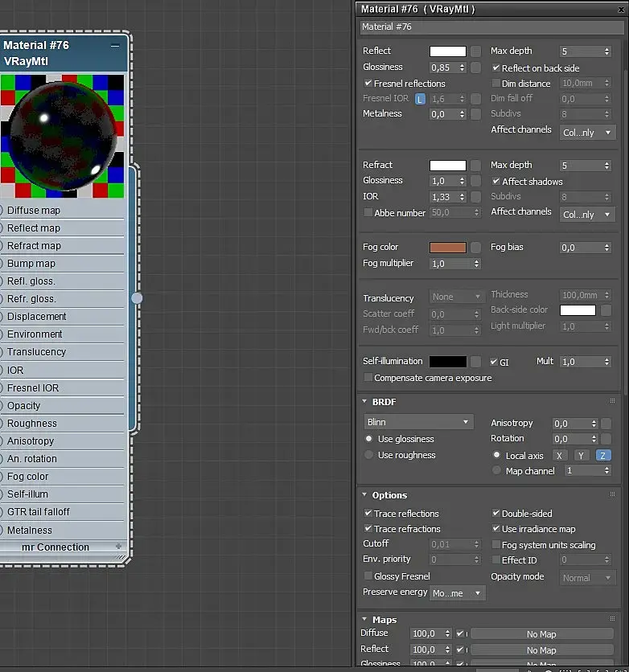Expand the mr Connection plus icon
This screenshot has height=672, width=629.
click(119, 547)
